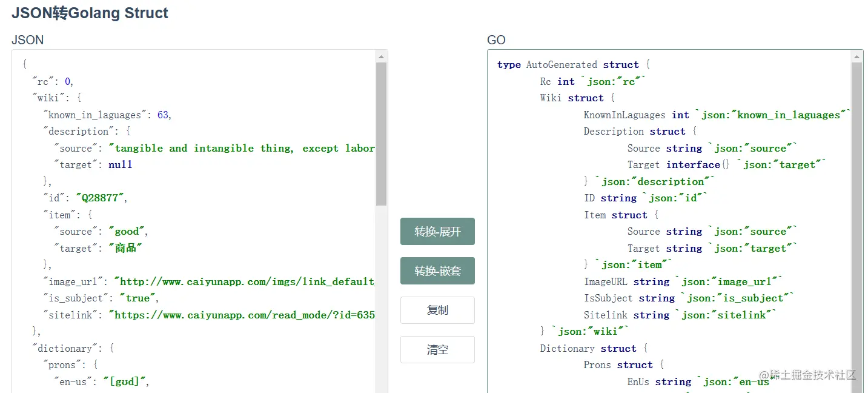Image resolution: width=868 pixels, height=393 pixels.
Task: Click the Rc int json:"rc" line
Action: tap(594, 81)
